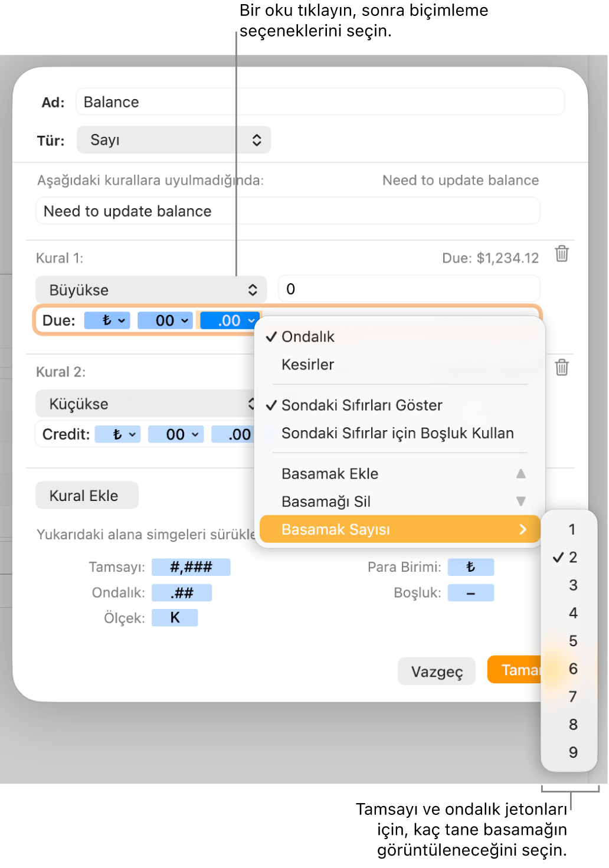Select the Para Birimi ₺ token
Viewport: 609px width, 868px height.
pyautogui.click(x=471, y=567)
